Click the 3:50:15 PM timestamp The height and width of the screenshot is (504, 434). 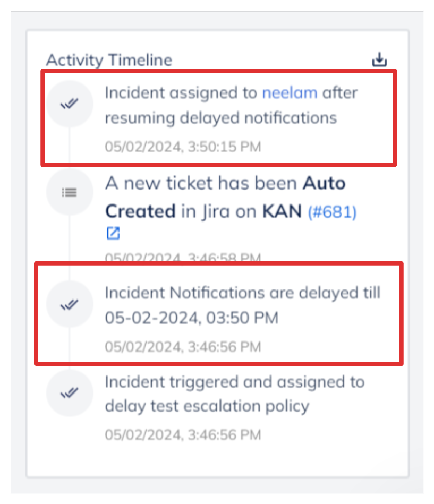(183, 146)
